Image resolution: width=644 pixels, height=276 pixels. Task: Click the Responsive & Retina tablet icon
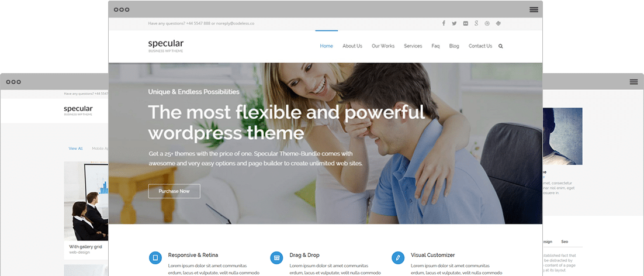tap(155, 258)
